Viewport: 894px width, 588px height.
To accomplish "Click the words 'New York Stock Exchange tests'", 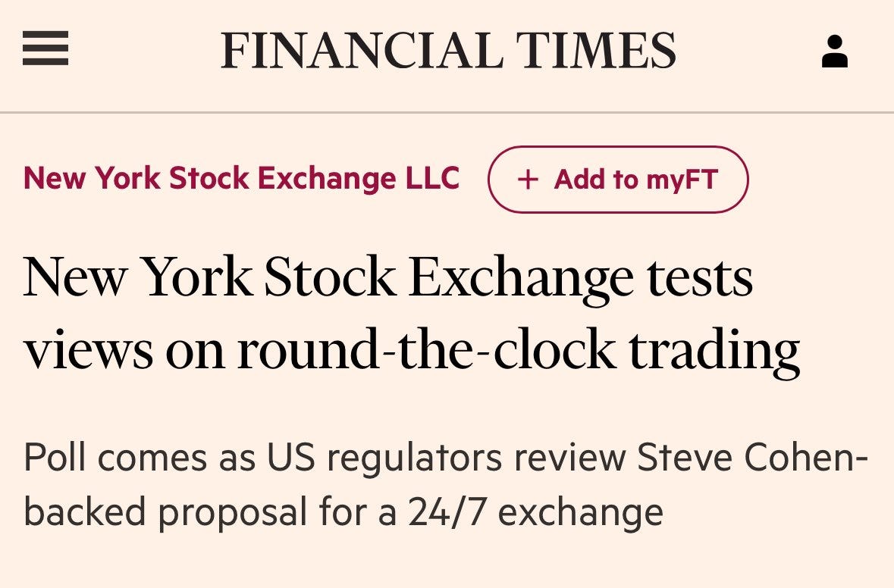I will click(x=387, y=277).
